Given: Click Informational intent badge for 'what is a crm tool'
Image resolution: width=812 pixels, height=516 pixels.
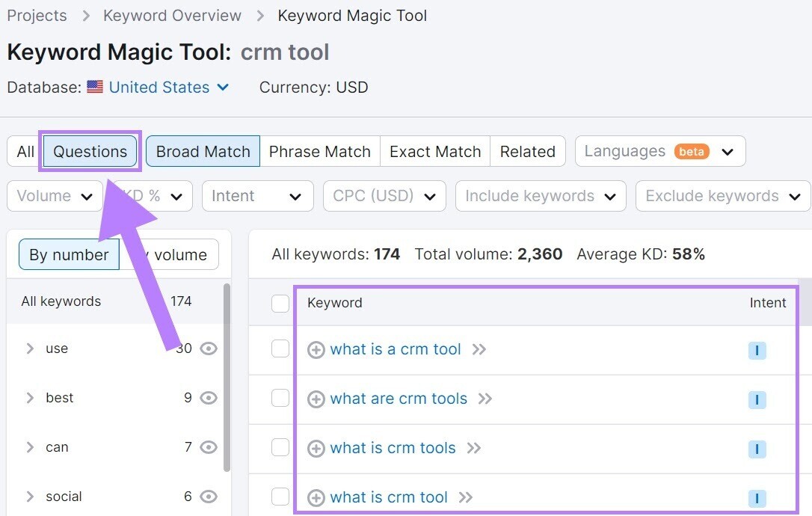Looking at the screenshot, I should point(757,351).
